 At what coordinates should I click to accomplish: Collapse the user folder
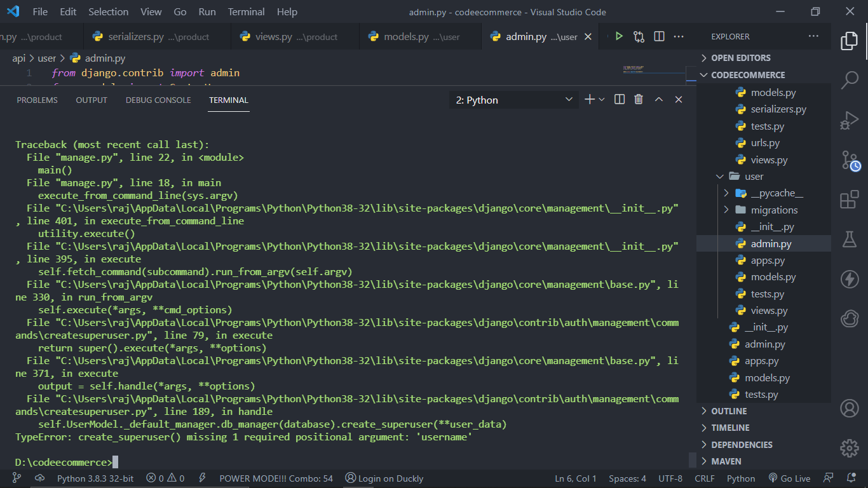(x=754, y=176)
